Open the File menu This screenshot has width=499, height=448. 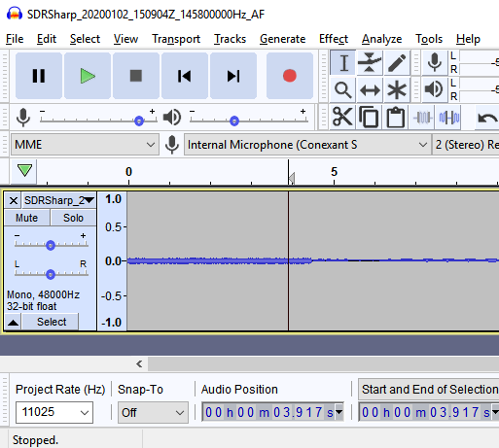pos(15,39)
